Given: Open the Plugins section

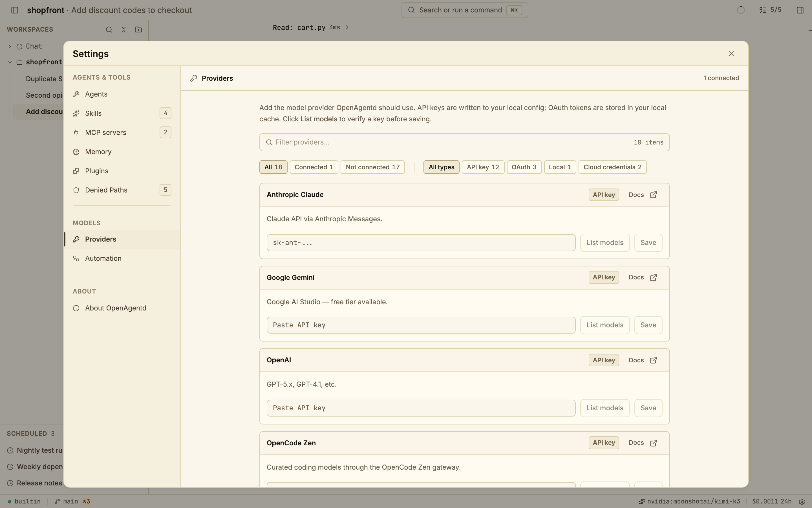Looking at the screenshot, I should pyautogui.click(x=122, y=171).
